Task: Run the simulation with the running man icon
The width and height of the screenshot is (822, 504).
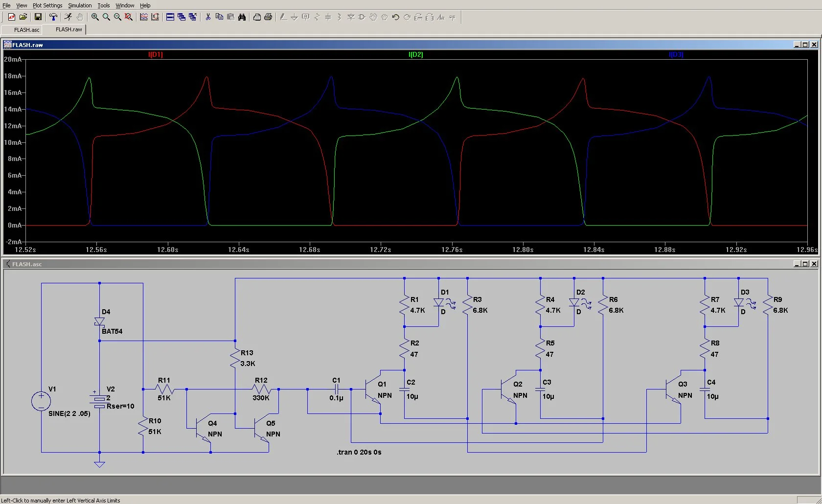Action: click(x=68, y=17)
